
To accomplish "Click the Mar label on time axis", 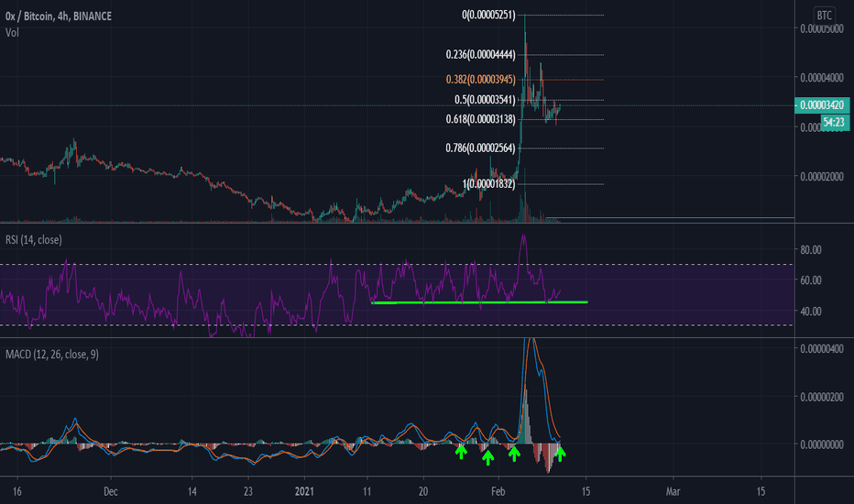I will tap(673, 491).
